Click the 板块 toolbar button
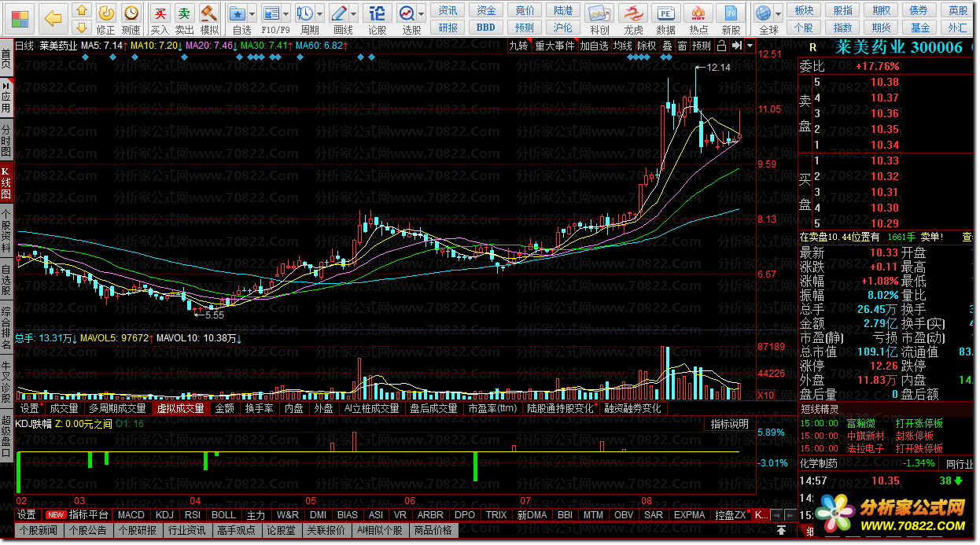Image resolution: width=980 pixels, height=545 pixels. click(x=804, y=10)
